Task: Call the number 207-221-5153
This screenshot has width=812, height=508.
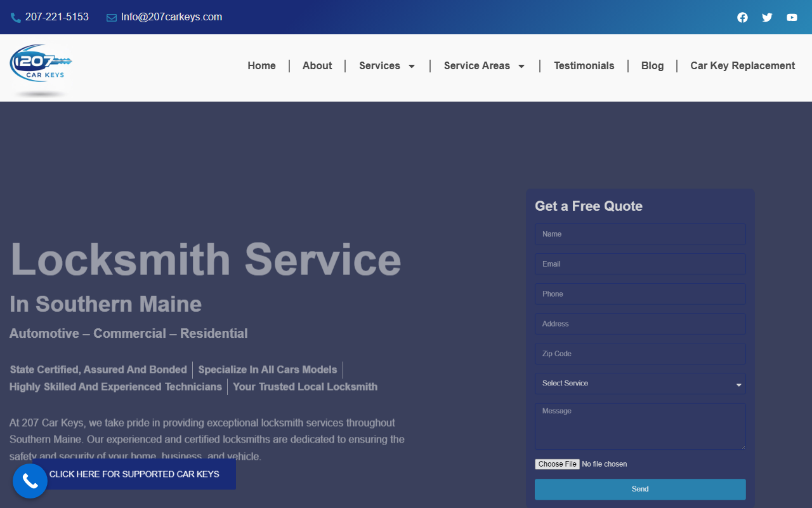Action: point(57,17)
